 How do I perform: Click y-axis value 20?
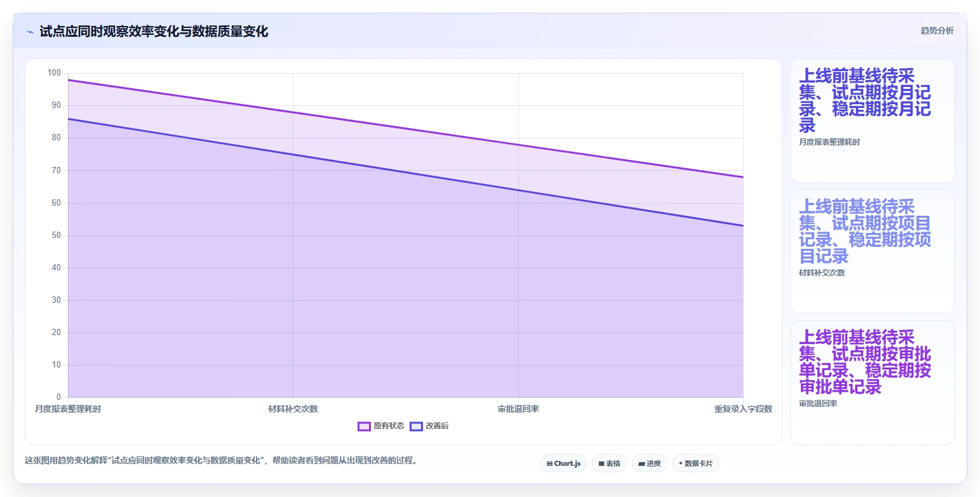pos(56,333)
